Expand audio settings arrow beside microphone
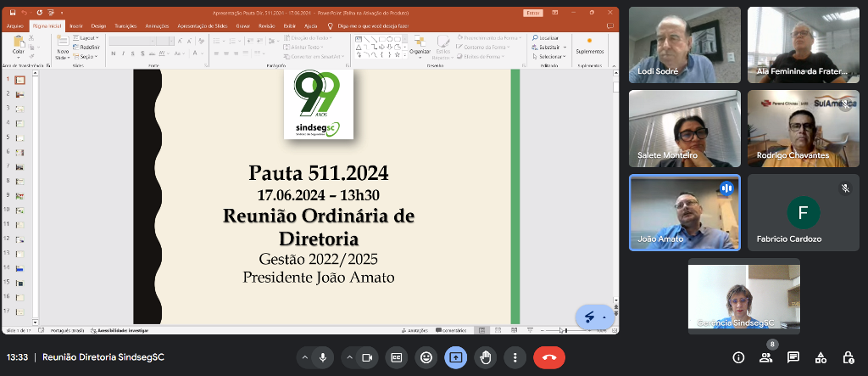Image resolution: width=868 pixels, height=376 pixels. 303,357
